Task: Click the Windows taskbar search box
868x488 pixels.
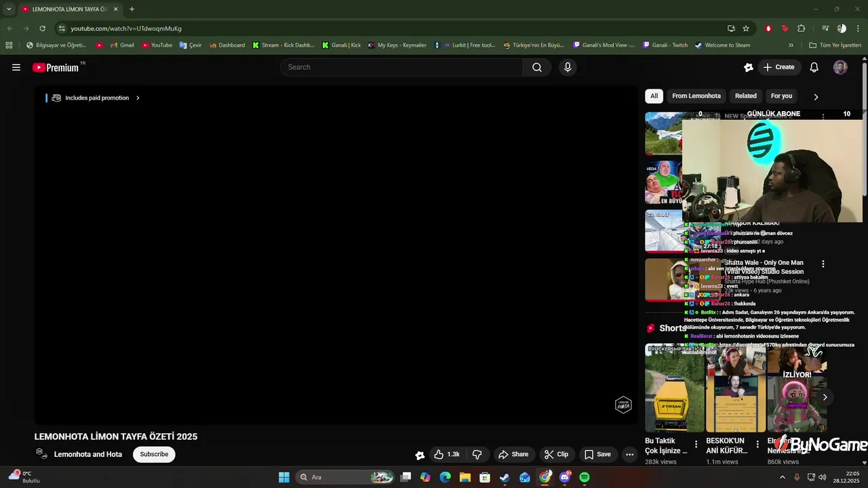Action: (345, 477)
